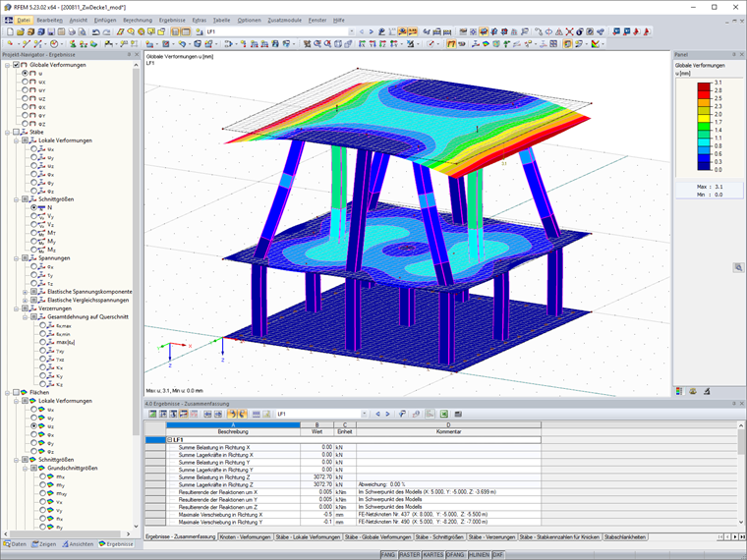Toggle the show results icon in the second toolbar
This screenshot has height=560, width=747.
pyautogui.click(x=451, y=44)
